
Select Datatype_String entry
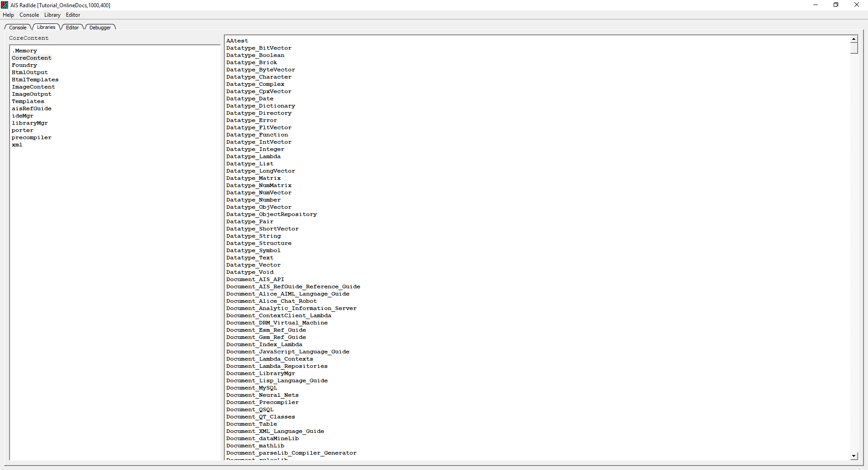click(254, 236)
